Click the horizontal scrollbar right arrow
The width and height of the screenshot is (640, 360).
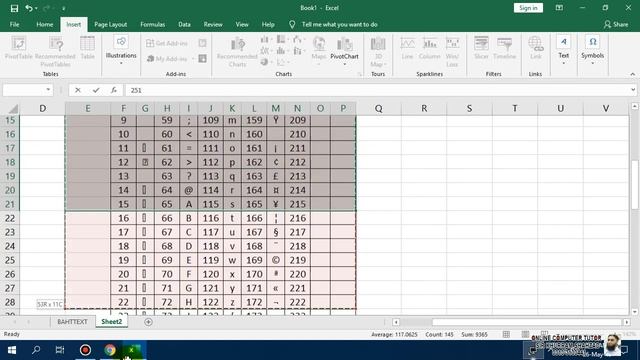click(627, 322)
